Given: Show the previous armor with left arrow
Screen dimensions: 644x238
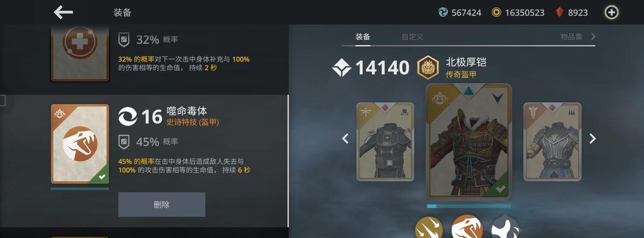Looking at the screenshot, I should pyautogui.click(x=345, y=139).
